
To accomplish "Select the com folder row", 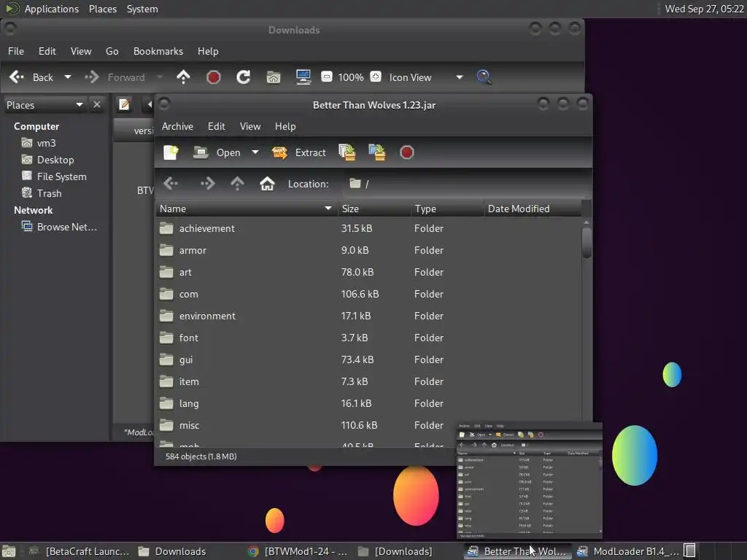I will [x=368, y=295].
